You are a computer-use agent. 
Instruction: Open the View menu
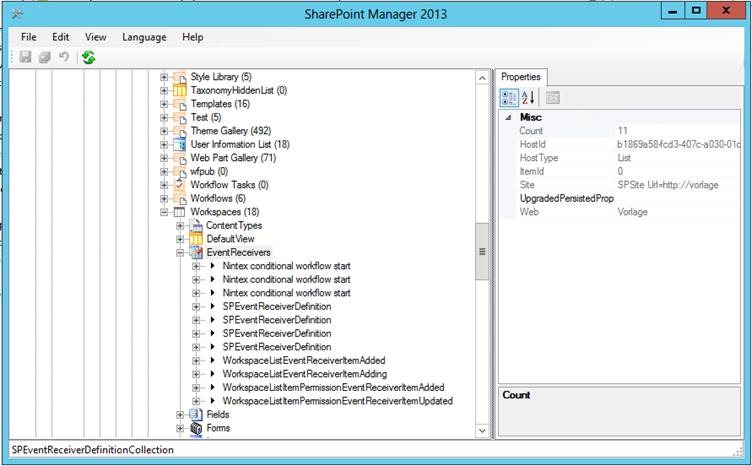[x=95, y=37]
